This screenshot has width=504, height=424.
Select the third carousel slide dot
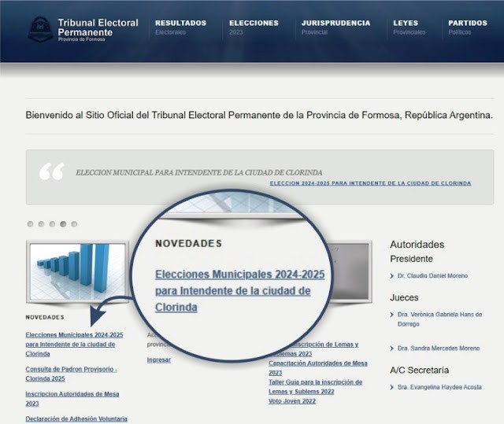pos(53,224)
